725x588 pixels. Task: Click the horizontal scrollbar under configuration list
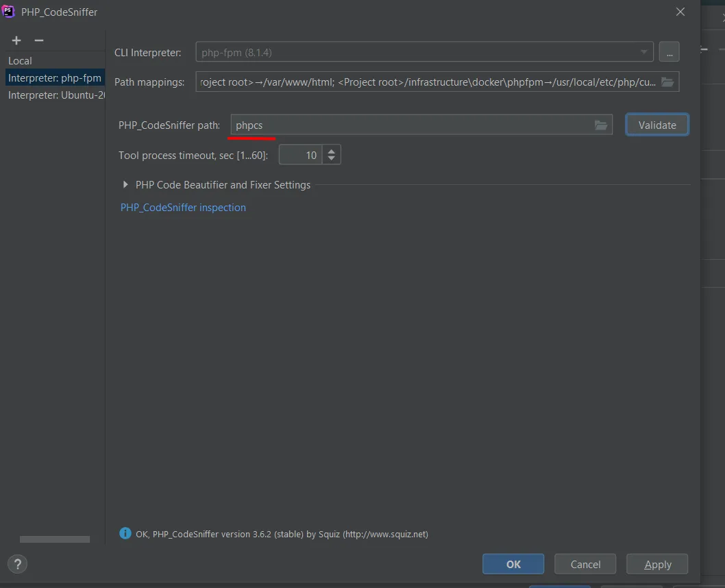[x=55, y=539]
